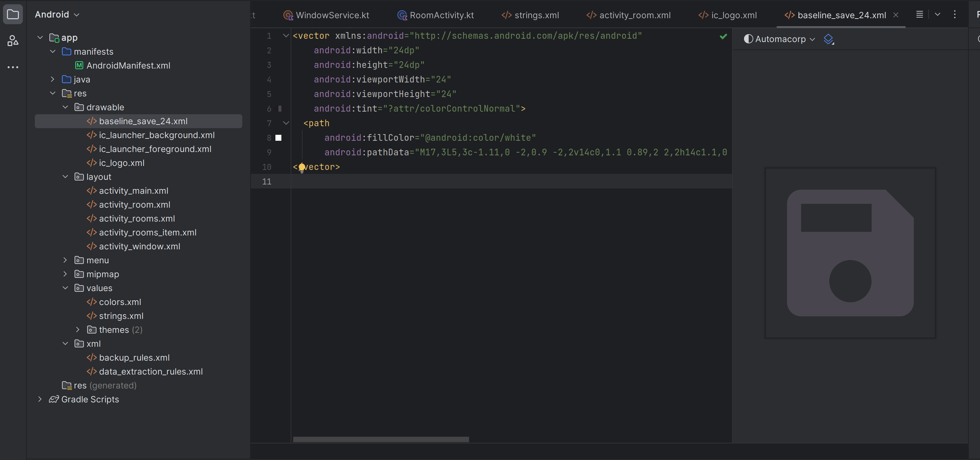Collapse the app module node

tap(40, 38)
